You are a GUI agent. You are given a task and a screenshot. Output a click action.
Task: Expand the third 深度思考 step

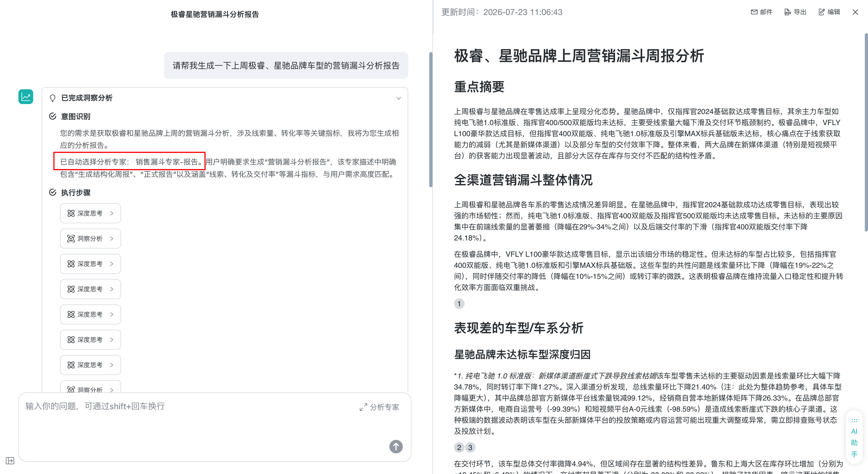click(90, 289)
